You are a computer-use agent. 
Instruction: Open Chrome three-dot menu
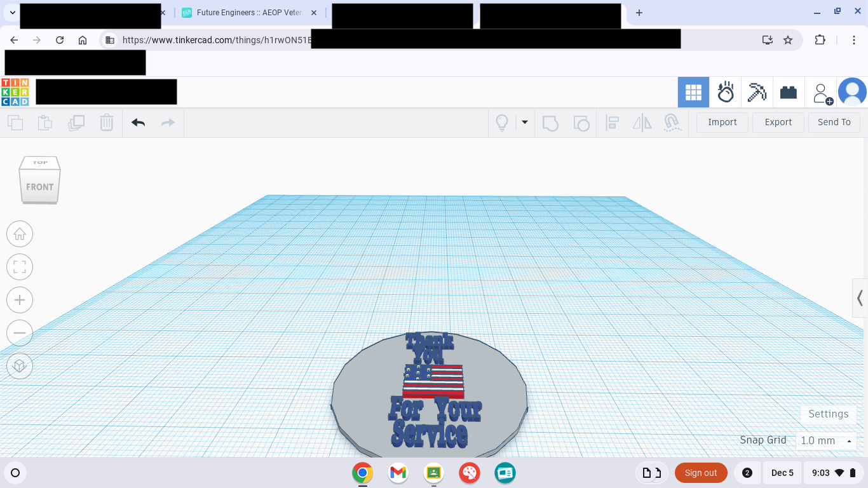(x=855, y=40)
